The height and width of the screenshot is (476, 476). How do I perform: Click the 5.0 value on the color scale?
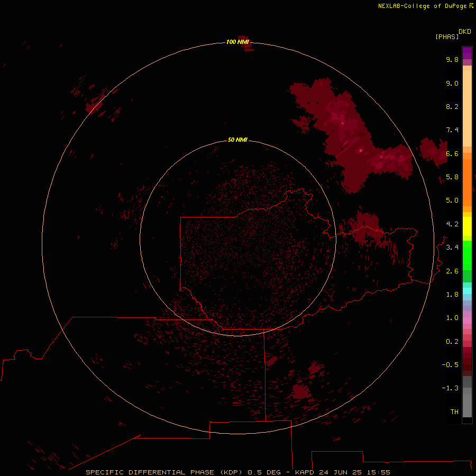pos(452,200)
